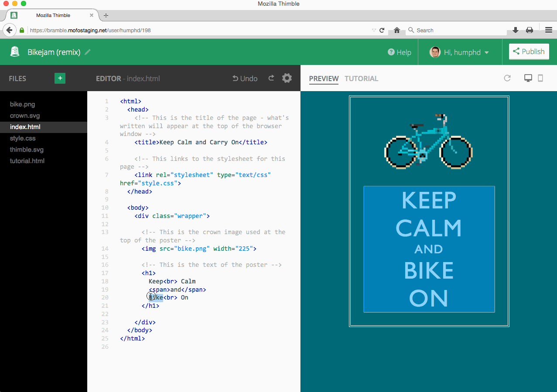The image size is (557, 392).
Task: Close the Mozilla Thimble tab
Action: click(92, 15)
